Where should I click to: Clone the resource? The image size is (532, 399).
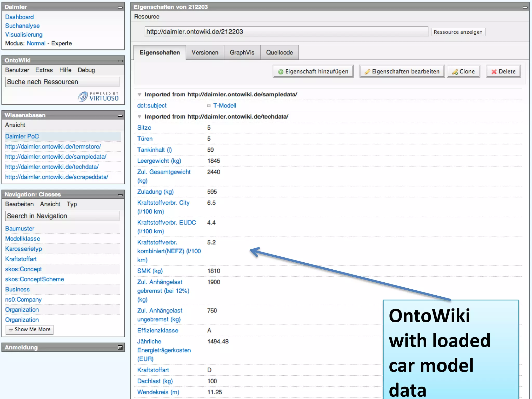[x=464, y=71]
